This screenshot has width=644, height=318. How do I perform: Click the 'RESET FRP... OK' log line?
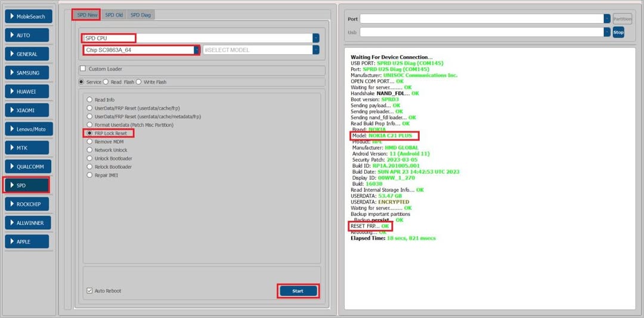click(x=369, y=226)
